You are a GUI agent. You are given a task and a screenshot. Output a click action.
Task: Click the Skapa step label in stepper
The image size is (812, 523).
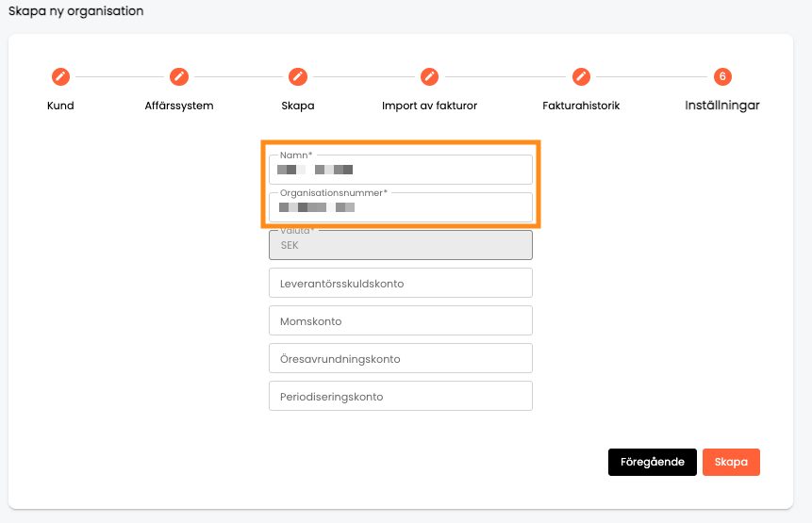(298, 106)
